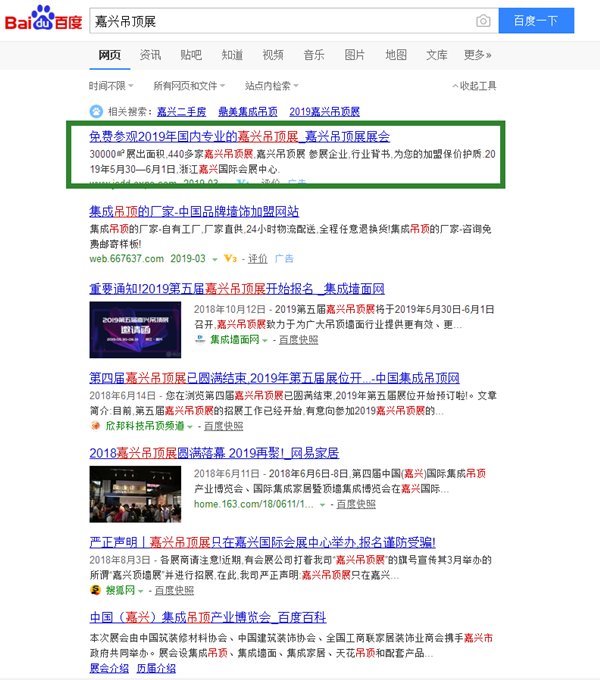The height and width of the screenshot is (680, 600).
Task: Open the 欣邦科技吊顶频道 source link
Action: (x=145, y=426)
